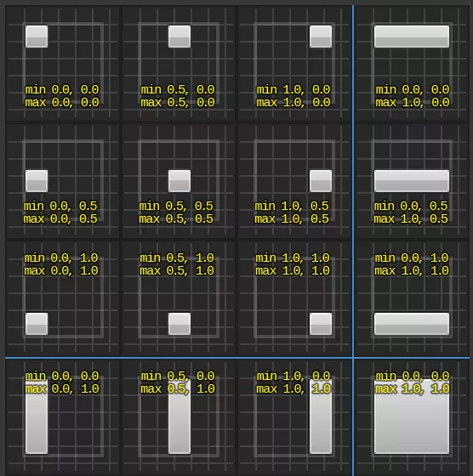Choose the top-center anchor preset
Viewport: 473px width, 476px height.
(179, 64)
